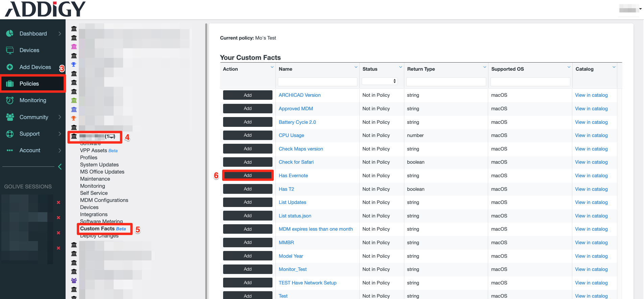Select System Updates in policy tree
Image resolution: width=644 pixels, height=299 pixels.
pos(99,165)
